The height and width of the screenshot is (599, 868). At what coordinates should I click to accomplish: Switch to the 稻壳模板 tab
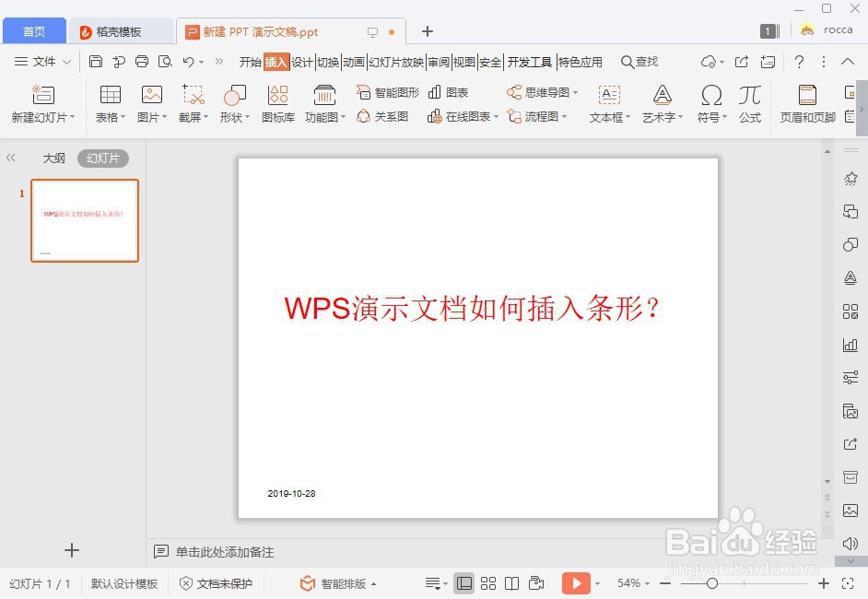119,31
